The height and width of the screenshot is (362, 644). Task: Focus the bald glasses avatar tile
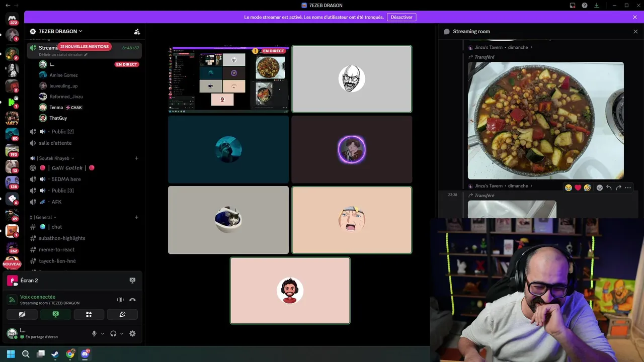(352, 79)
